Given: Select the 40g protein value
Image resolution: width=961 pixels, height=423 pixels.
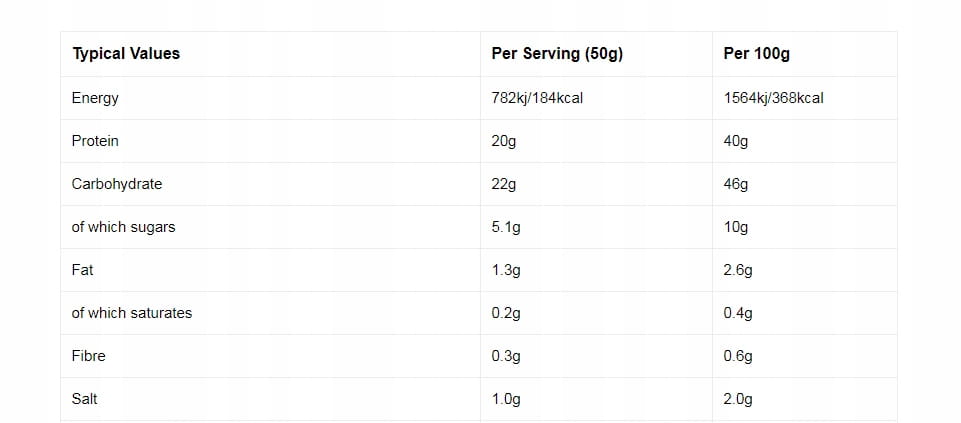Looking at the screenshot, I should (x=735, y=141).
